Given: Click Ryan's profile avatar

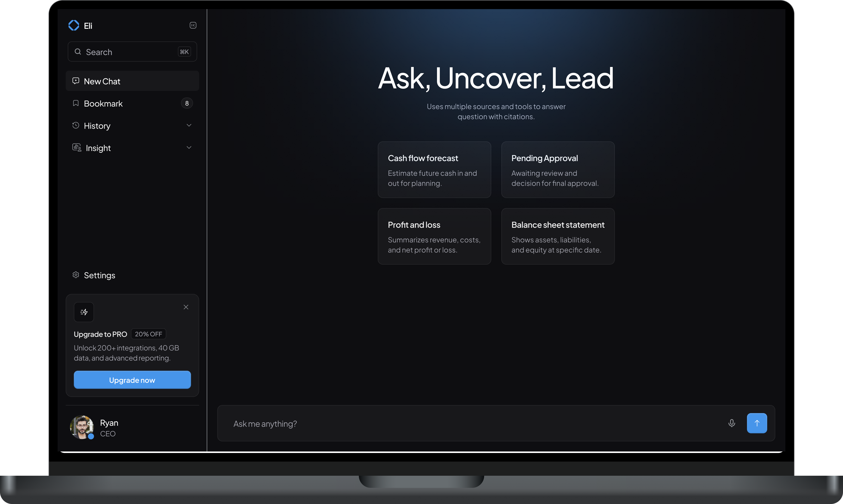Looking at the screenshot, I should (82, 427).
